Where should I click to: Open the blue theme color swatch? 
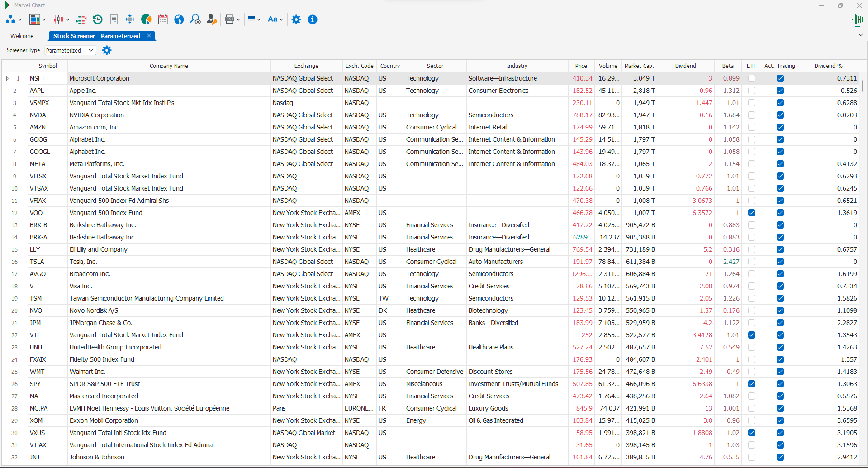[252, 19]
